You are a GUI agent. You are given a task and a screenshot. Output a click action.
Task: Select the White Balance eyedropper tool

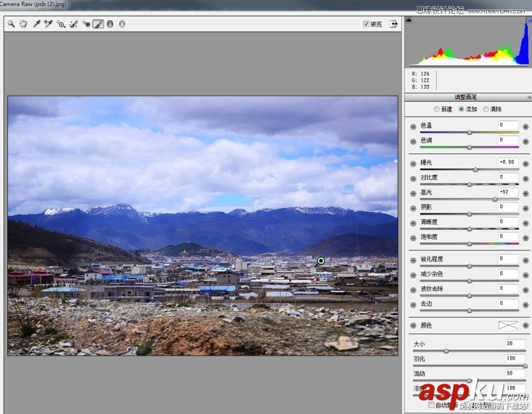coord(36,24)
